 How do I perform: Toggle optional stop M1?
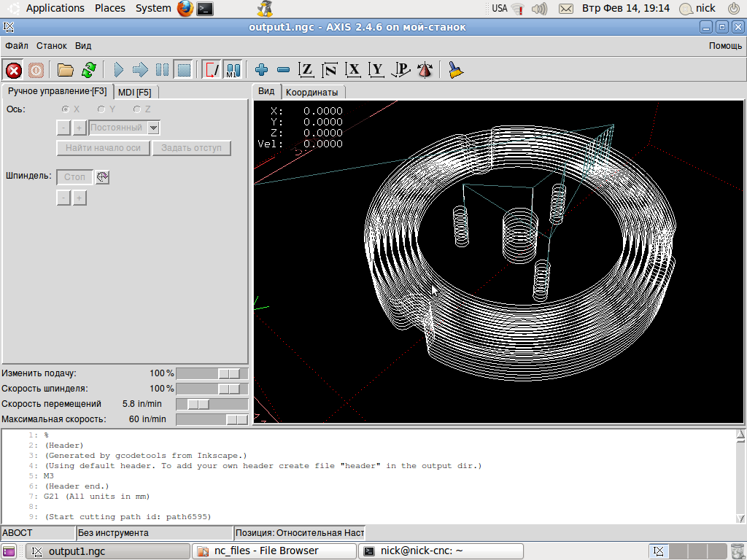(233, 70)
